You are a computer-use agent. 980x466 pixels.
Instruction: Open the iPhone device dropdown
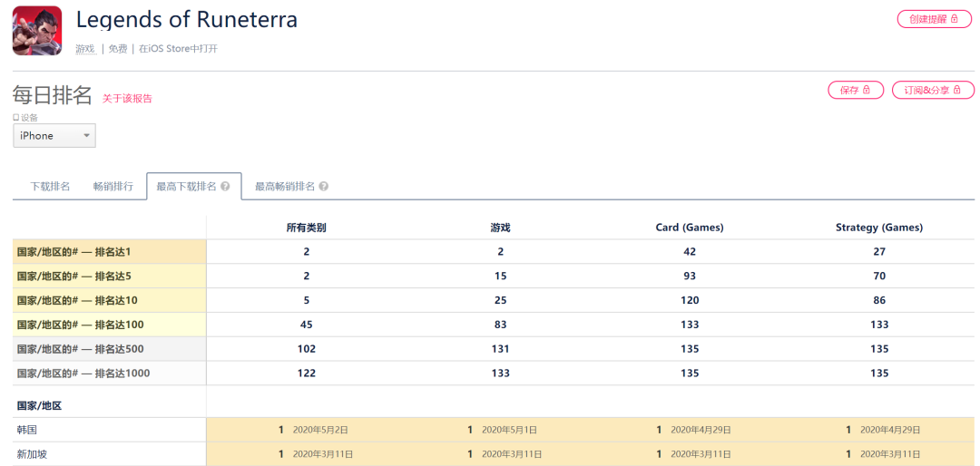pos(54,136)
